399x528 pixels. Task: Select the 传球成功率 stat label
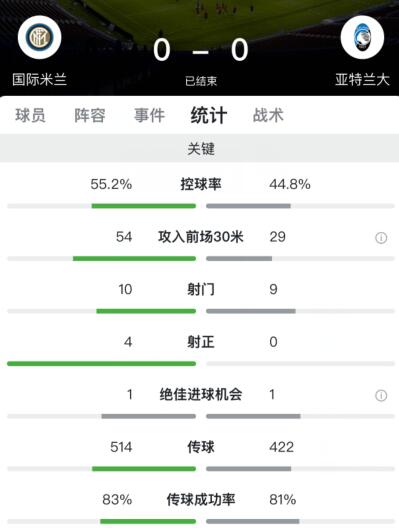(x=201, y=499)
